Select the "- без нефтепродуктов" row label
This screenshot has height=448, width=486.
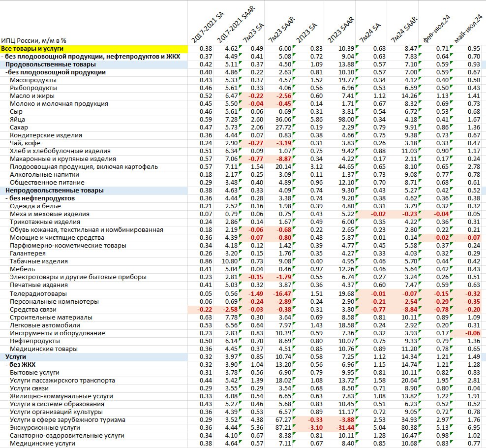(x=40, y=198)
